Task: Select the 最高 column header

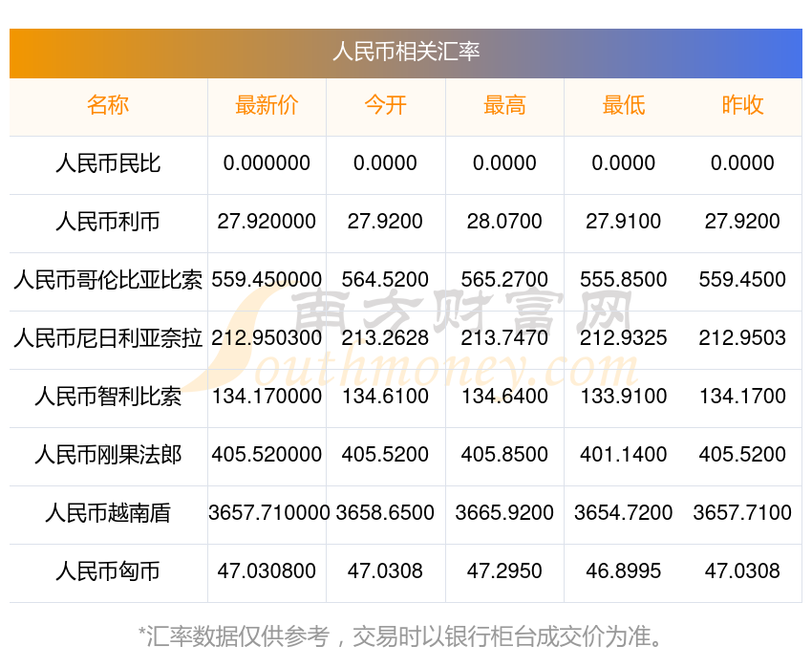Action: [504, 106]
